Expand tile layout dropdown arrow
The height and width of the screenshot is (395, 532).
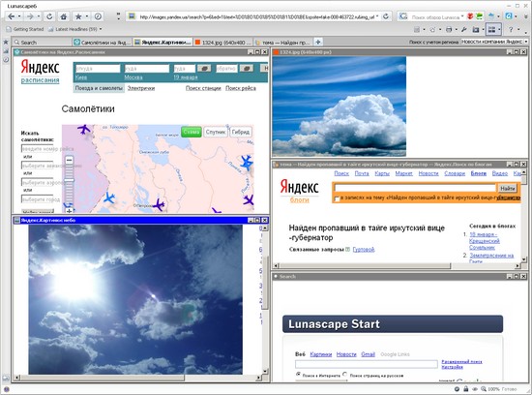tap(499, 30)
